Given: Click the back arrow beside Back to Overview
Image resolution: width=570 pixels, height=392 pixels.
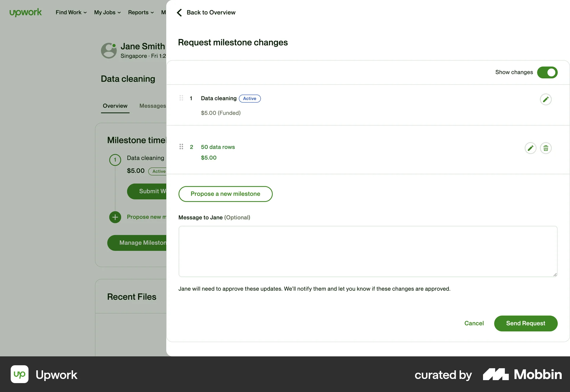Looking at the screenshot, I should (x=179, y=12).
